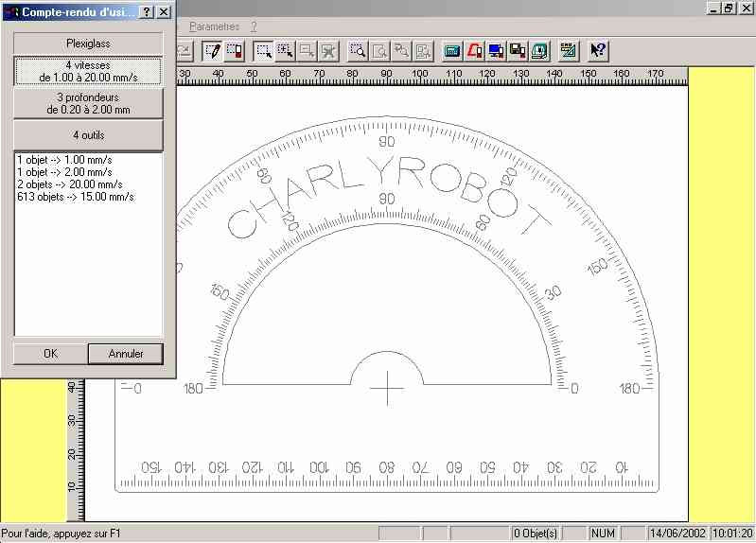The width and height of the screenshot is (756, 543).
Task: Click the greyed deselect-all cross icon
Action: click(329, 51)
